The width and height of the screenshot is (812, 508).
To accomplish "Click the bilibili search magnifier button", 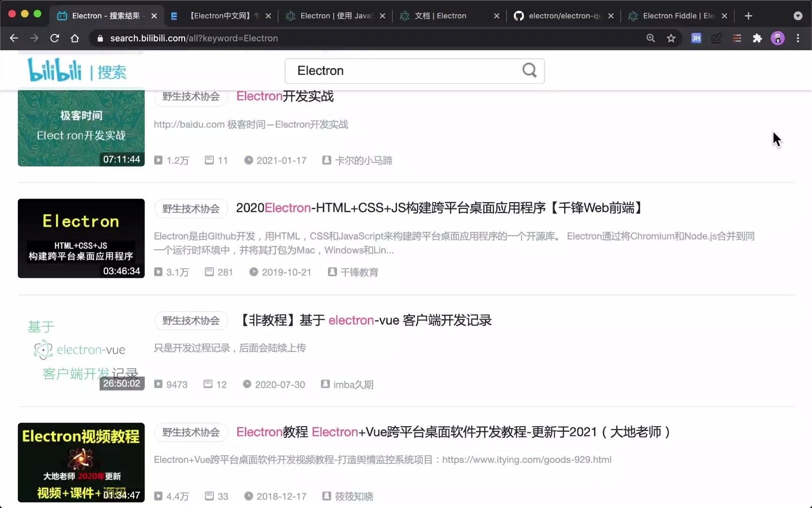I will 530,71.
